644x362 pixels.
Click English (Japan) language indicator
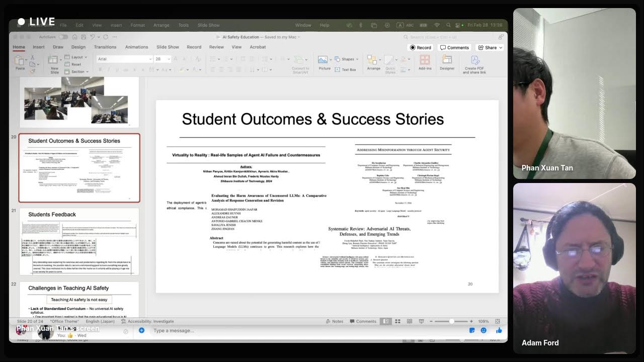click(100, 321)
